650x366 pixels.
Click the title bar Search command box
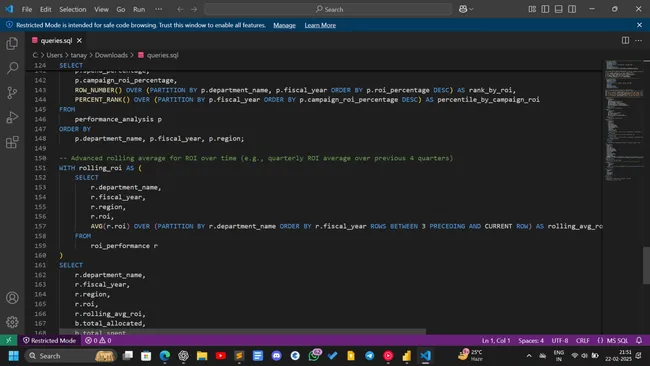[x=328, y=9]
